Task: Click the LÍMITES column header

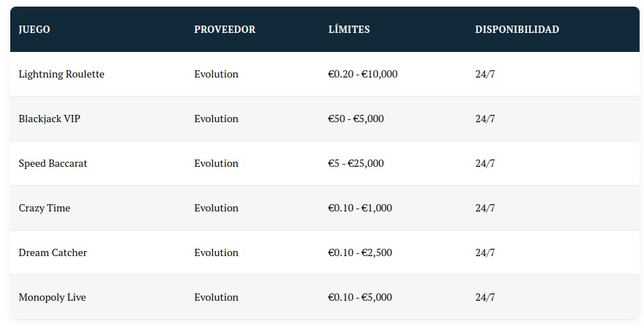Action: click(x=349, y=30)
